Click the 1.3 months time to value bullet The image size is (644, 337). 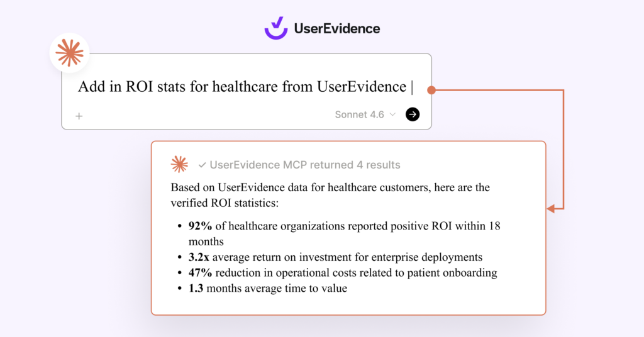pos(268,289)
